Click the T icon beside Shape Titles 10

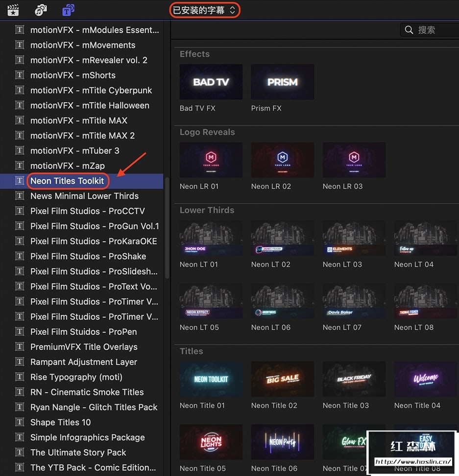20,422
